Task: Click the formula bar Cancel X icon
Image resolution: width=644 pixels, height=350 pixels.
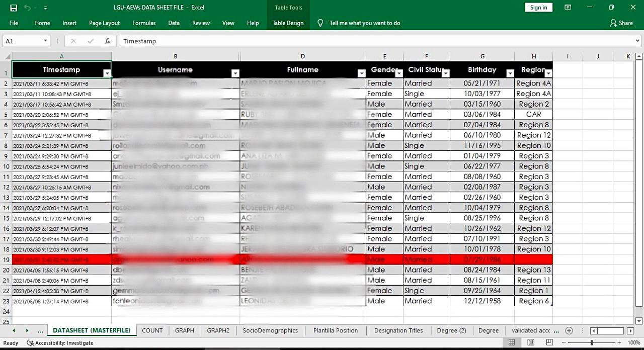Action: [x=73, y=41]
